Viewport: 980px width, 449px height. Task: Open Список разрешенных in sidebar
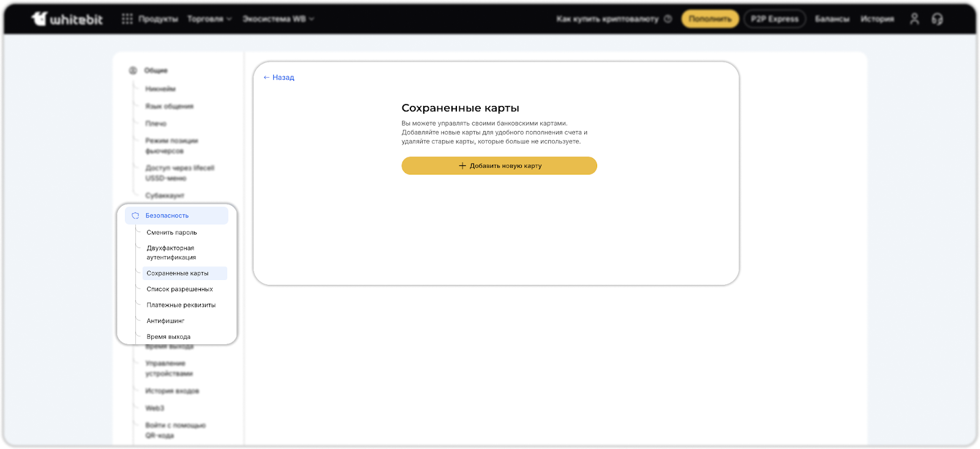[x=179, y=289]
